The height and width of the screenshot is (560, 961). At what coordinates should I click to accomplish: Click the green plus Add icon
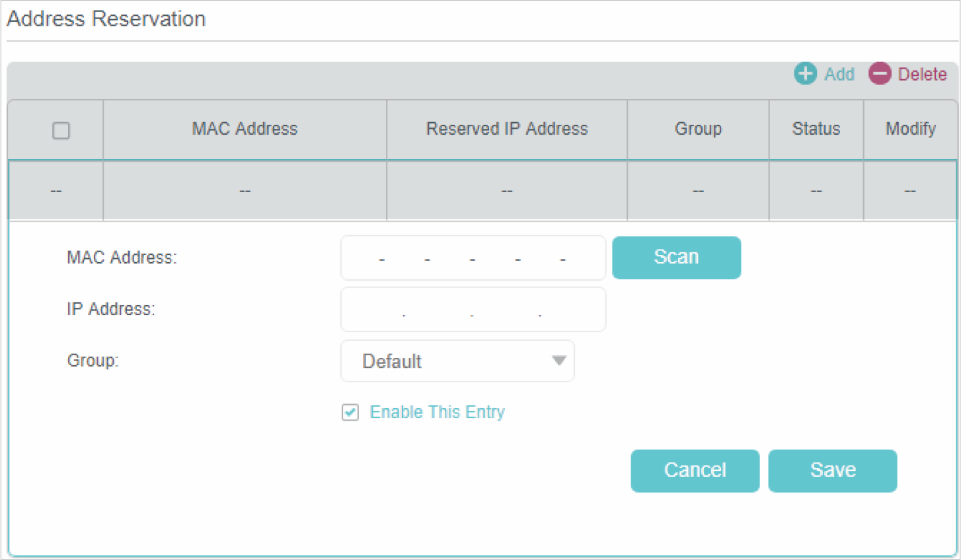coord(804,73)
